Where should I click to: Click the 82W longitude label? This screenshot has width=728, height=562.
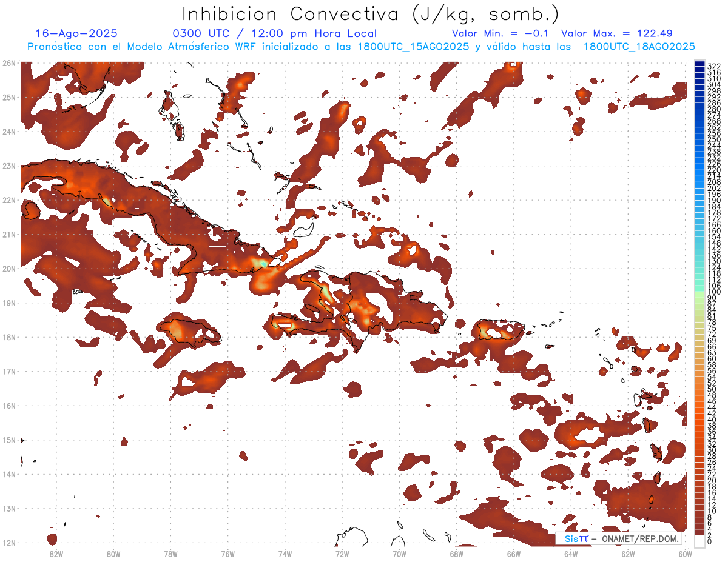pyautogui.click(x=56, y=554)
